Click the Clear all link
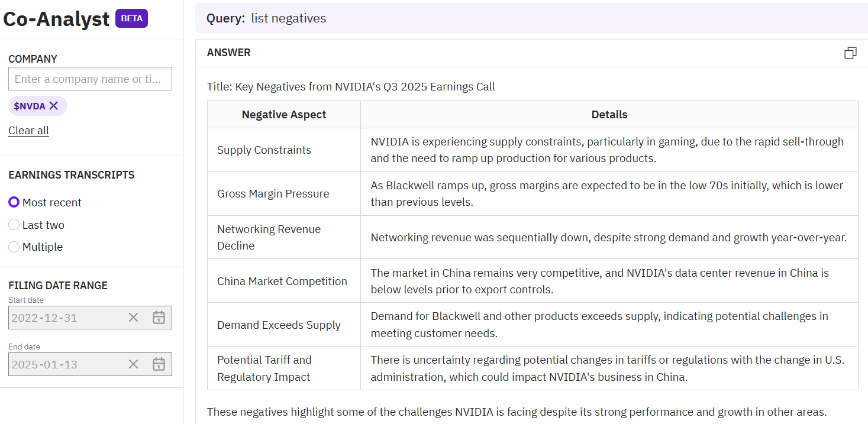 point(28,131)
